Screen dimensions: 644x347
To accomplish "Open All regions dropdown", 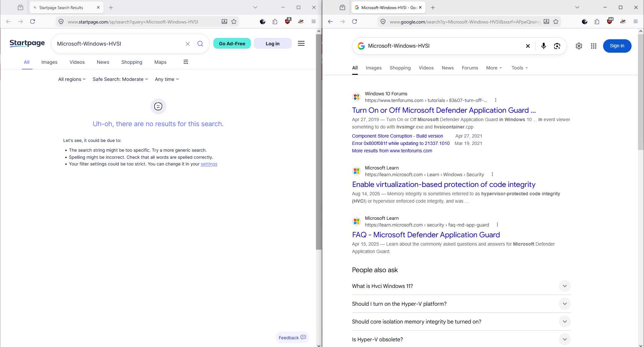I will click(72, 79).
